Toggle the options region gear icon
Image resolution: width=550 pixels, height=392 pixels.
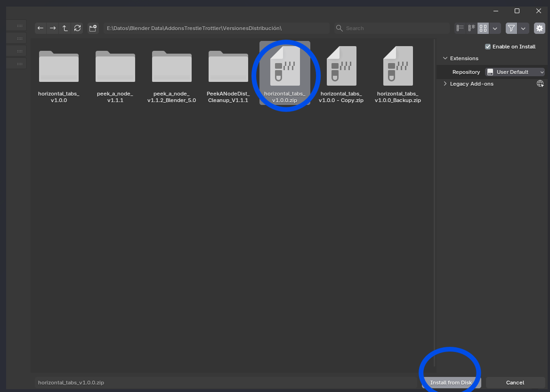click(540, 28)
